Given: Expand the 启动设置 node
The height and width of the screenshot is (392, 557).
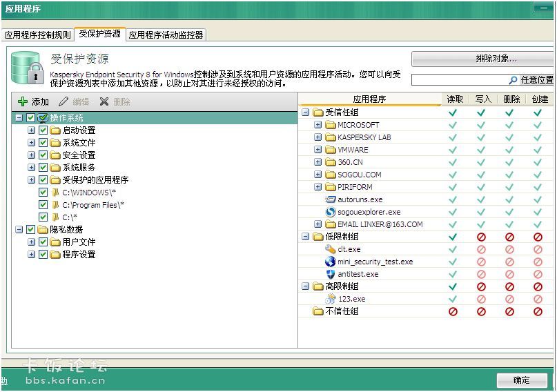Looking at the screenshot, I should [32, 130].
